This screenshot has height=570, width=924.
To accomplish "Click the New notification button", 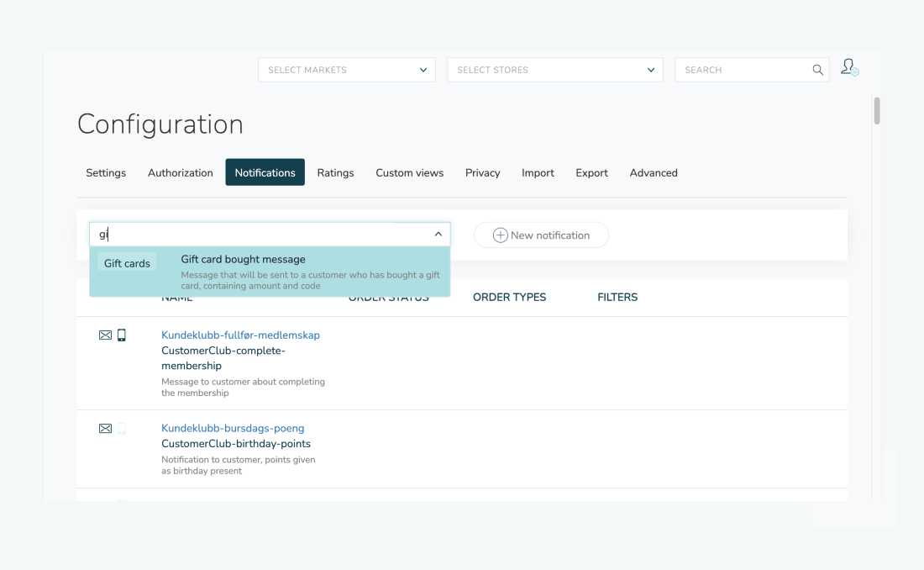I will click(x=541, y=235).
